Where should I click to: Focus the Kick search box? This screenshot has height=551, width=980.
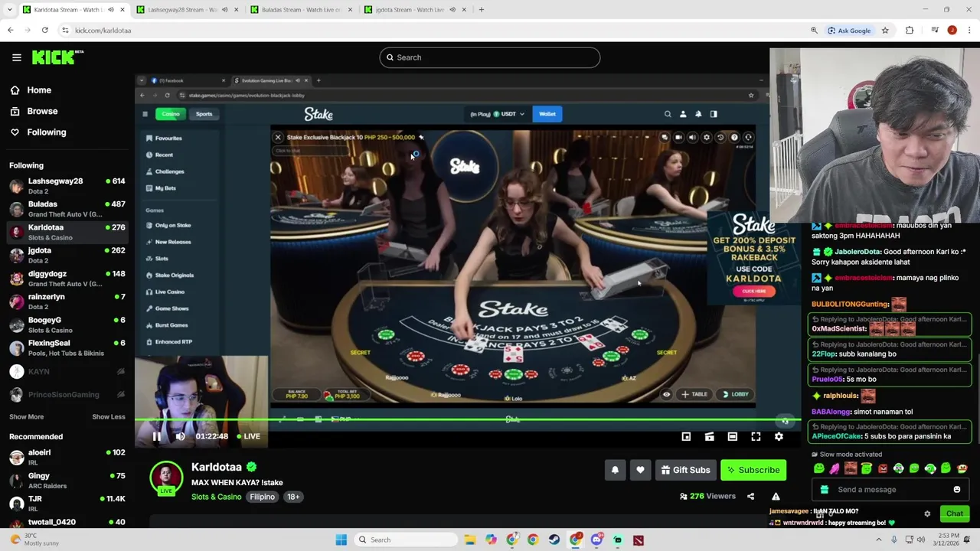coord(490,57)
